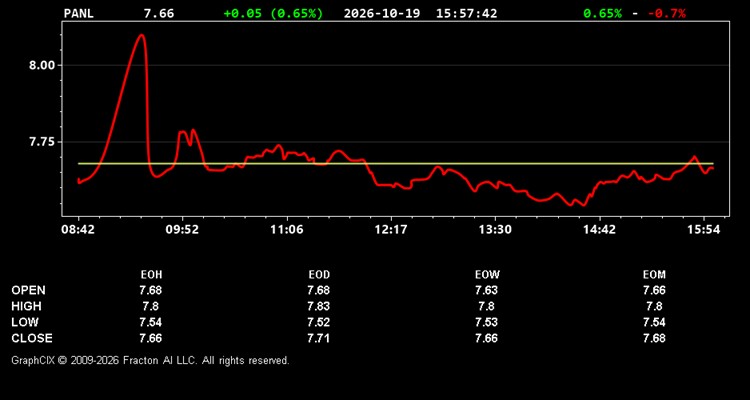Click the 09:52 time axis label
This screenshot has width=750, height=400.
coord(182,229)
